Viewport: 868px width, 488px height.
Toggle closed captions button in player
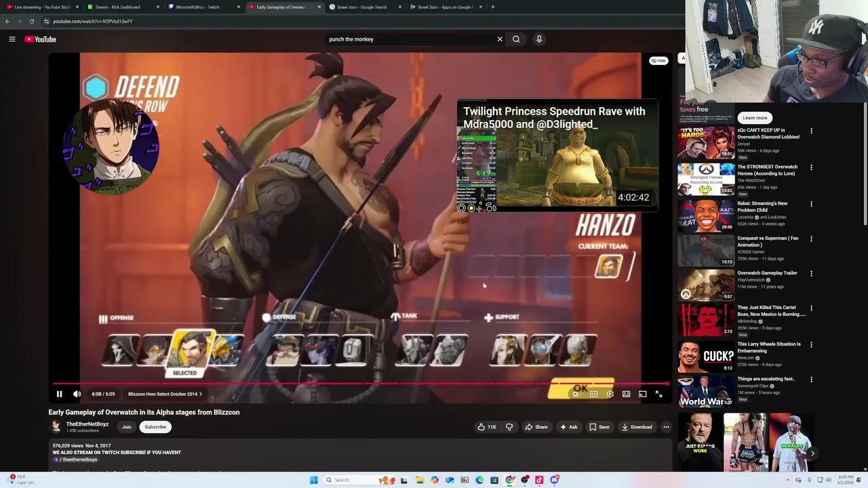coord(593,394)
